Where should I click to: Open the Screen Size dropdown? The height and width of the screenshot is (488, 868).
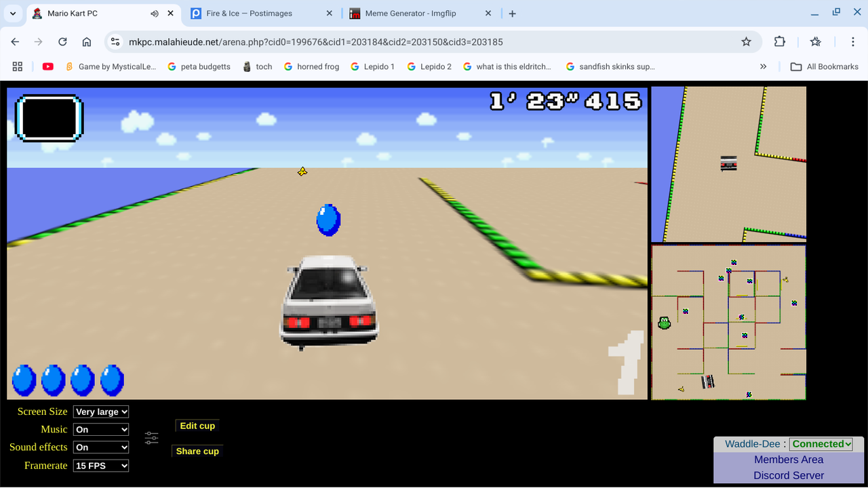pos(101,411)
